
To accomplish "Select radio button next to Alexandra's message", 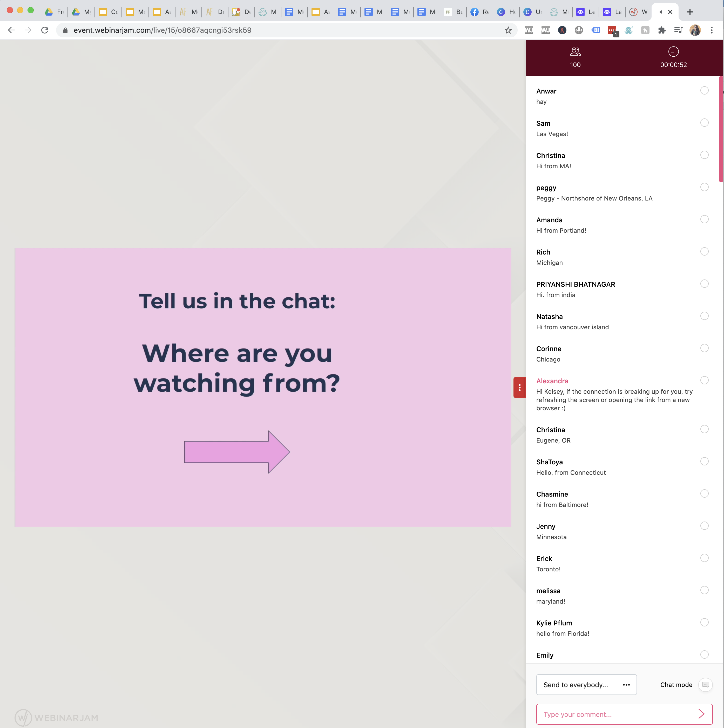I will 704,380.
